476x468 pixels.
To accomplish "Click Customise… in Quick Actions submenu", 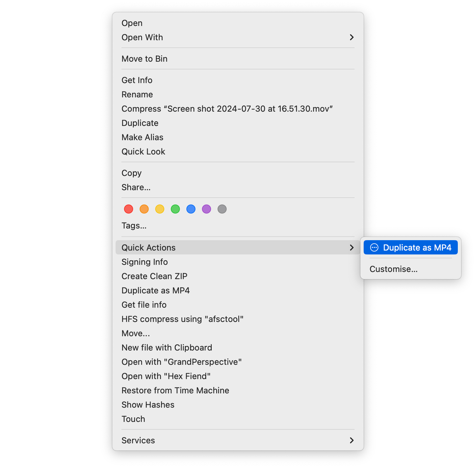I will [x=394, y=269].
